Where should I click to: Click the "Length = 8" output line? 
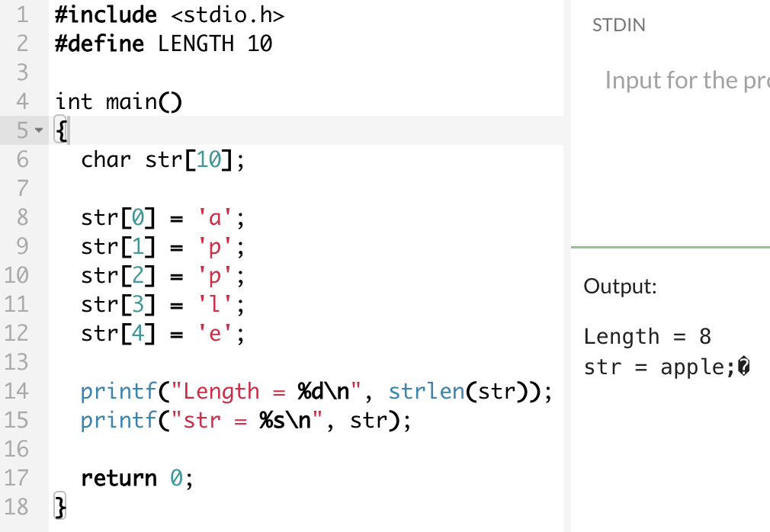(x=647, y=337)
